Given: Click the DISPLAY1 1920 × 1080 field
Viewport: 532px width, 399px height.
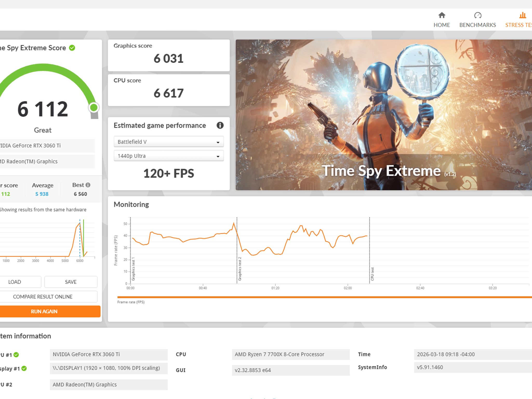Looking at the screenshot, I should pyautogui.click(x=109, y=368).
